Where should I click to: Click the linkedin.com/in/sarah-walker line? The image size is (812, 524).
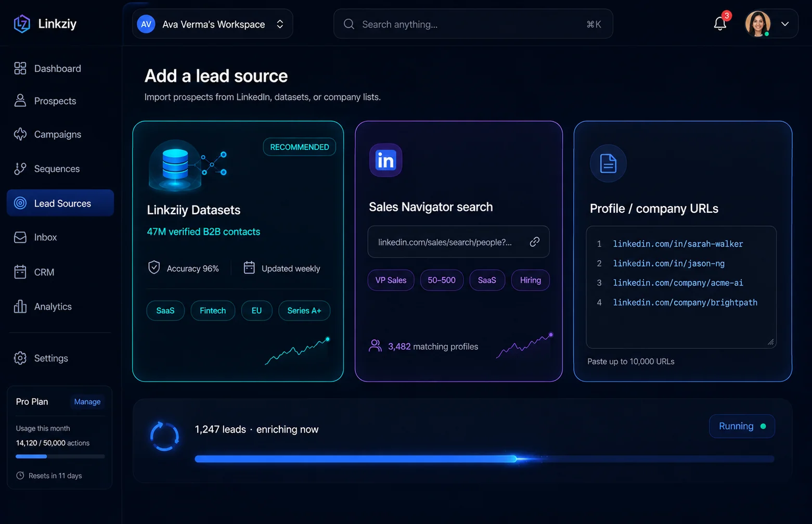click(678, 244)
